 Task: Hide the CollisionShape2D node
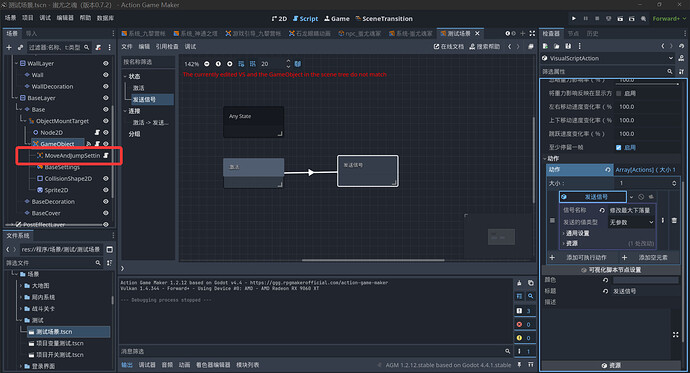(106, 179)
